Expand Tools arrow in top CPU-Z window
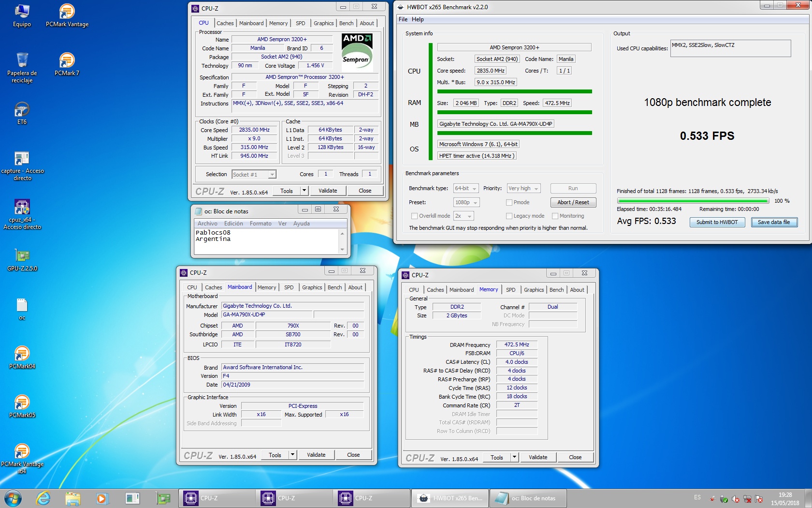Screen dimensions: 812x508 click(304, 191)
